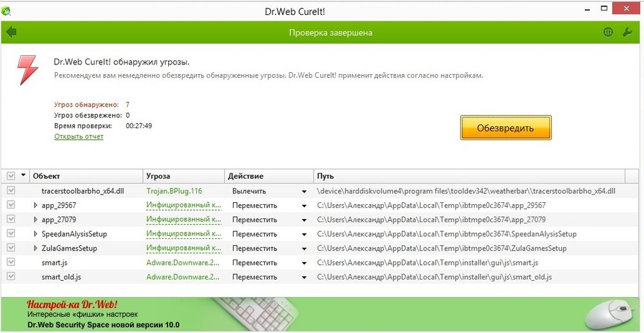Expand the ZulaGamesSetup tree item

(x=35, y=249)
